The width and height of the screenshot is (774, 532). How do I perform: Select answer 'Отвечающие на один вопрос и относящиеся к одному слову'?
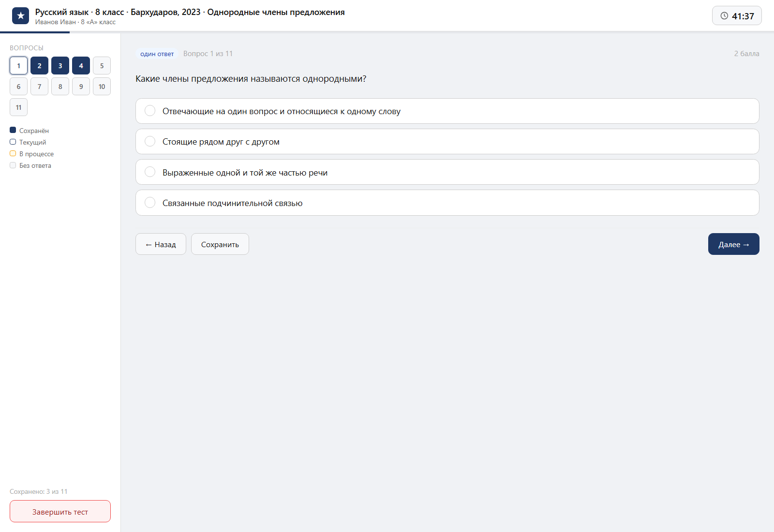(x=447, y=111)
